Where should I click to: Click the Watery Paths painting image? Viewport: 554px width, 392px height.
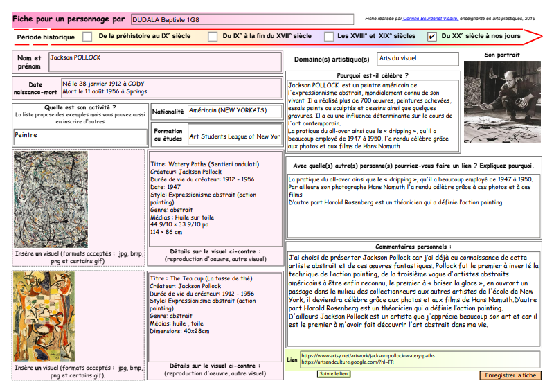coord(51,200)
